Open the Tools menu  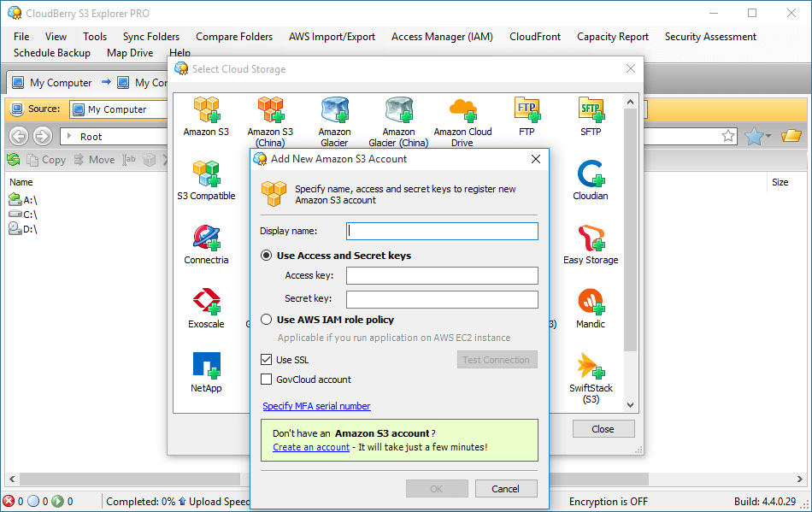94,36
